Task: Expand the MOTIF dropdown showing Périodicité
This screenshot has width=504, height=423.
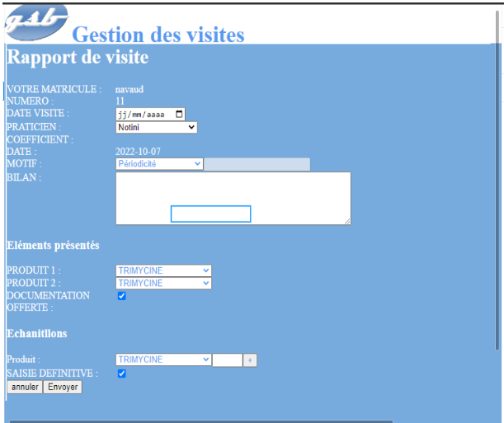Action: (x=159, y=164)
